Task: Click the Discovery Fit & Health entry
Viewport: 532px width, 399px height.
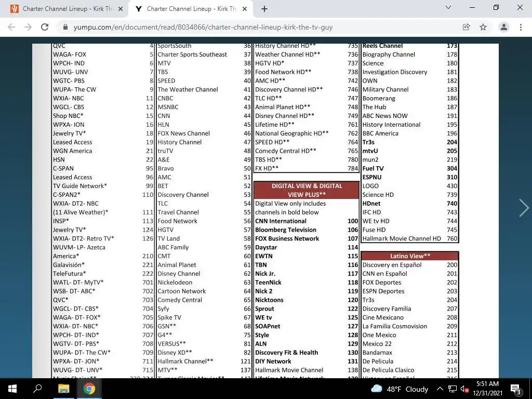Action: [287, 353]
